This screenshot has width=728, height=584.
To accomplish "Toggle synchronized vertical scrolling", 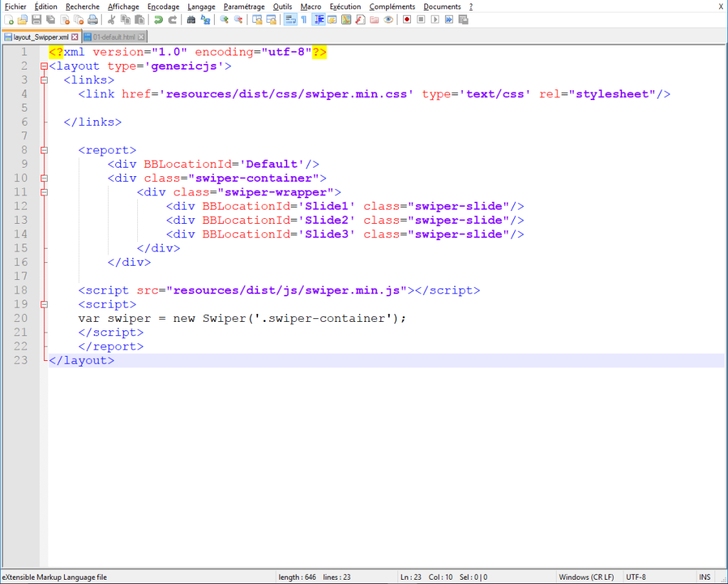I will (x=257, y=19).
